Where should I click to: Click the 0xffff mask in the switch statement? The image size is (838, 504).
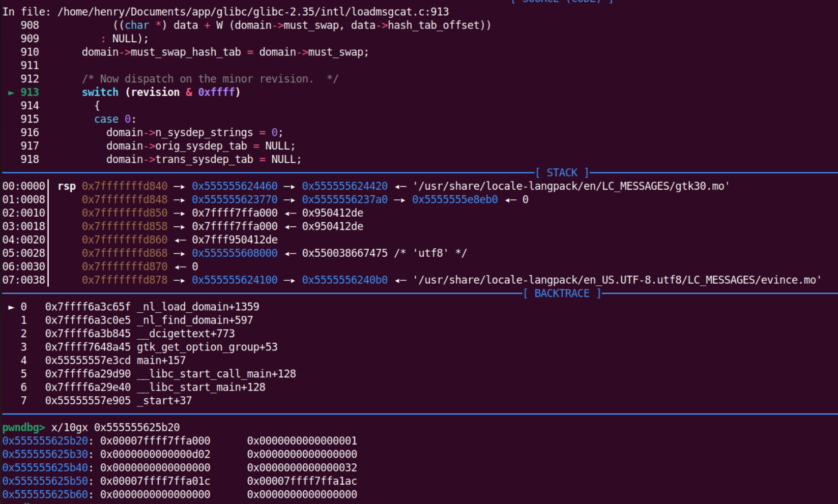(216, 92)
